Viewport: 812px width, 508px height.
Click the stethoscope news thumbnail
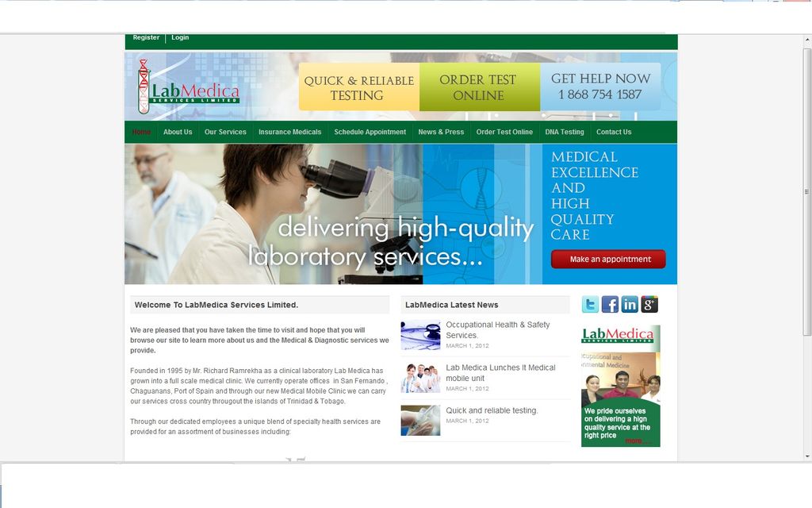coord(420,336)
